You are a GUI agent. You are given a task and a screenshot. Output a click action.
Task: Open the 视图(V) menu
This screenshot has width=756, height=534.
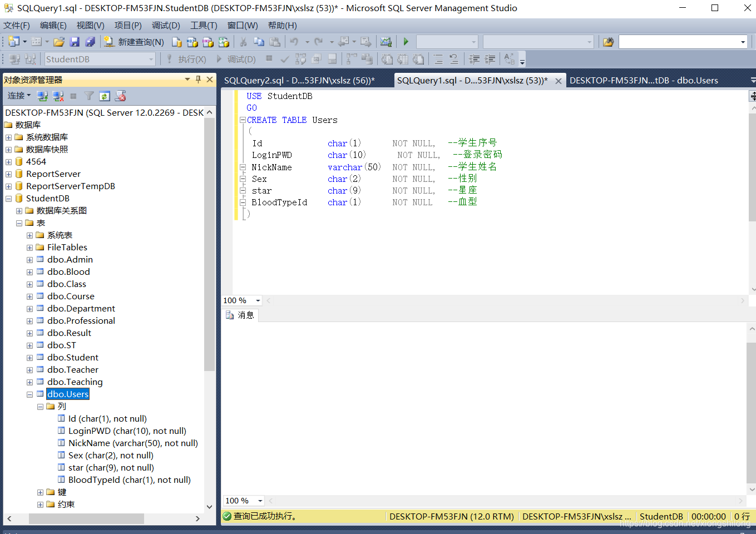90,26
